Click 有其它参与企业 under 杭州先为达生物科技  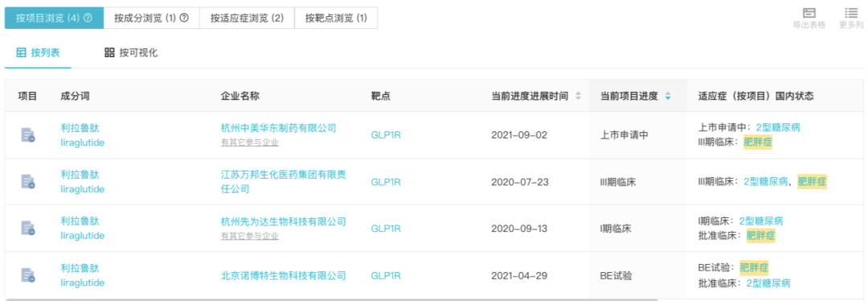250,236
